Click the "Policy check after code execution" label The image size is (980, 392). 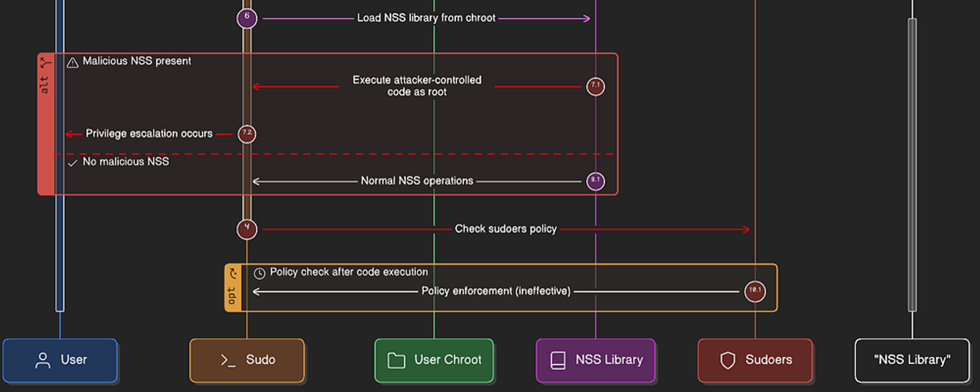pos(349,272)
